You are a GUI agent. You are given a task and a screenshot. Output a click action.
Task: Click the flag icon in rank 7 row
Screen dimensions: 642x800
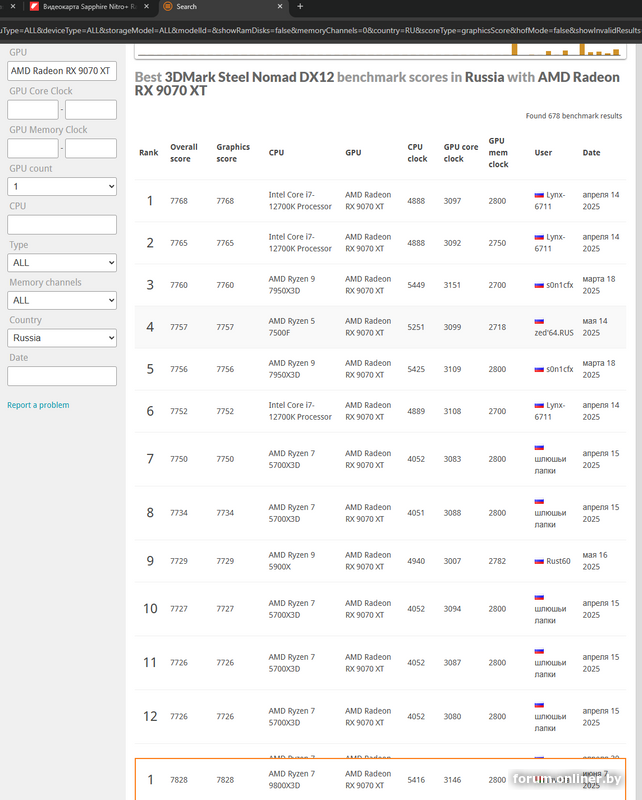coord(539,447)
